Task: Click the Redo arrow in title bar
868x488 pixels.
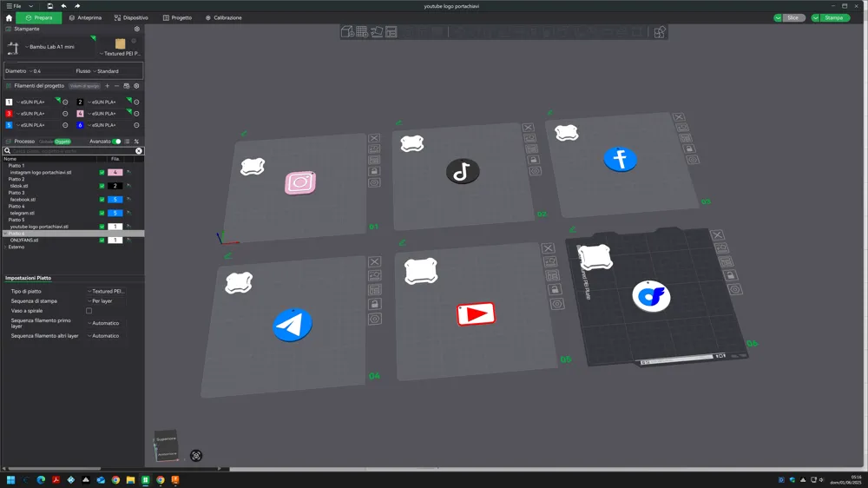Action: point(77,6)
